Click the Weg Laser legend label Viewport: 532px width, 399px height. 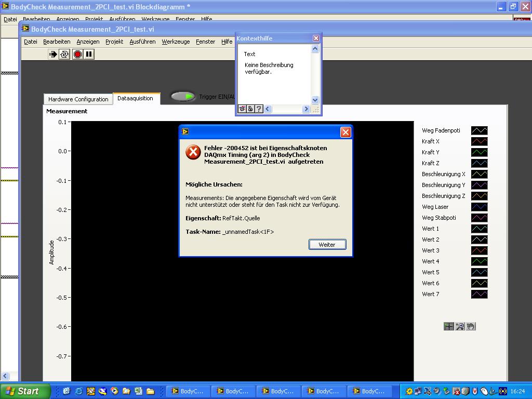[x=435, y=207]
